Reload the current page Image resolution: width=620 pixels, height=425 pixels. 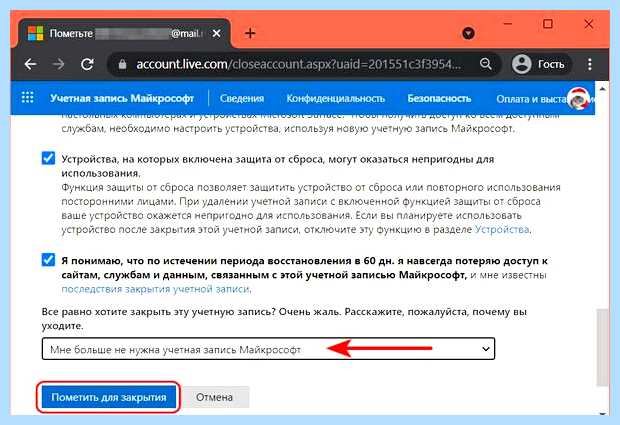(x=87, y=64)
